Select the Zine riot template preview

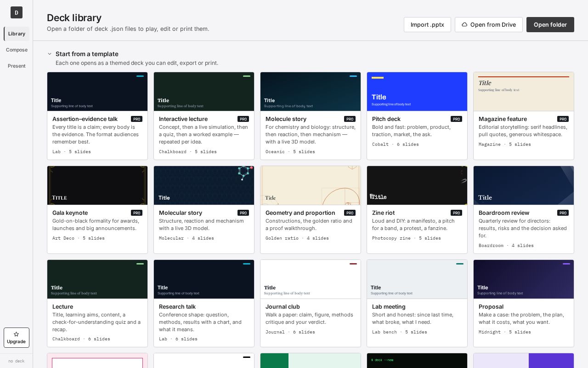point(417,185)
